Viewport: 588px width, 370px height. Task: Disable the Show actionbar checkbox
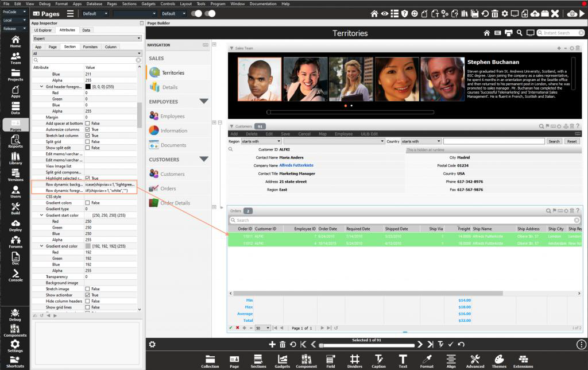[88, 295]
